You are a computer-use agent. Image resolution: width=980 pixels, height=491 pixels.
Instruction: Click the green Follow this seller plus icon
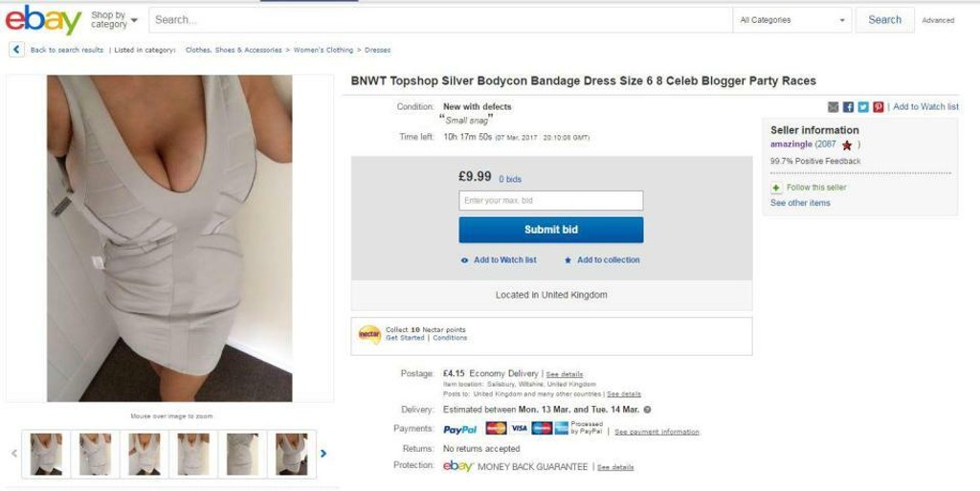coord(776,188)
